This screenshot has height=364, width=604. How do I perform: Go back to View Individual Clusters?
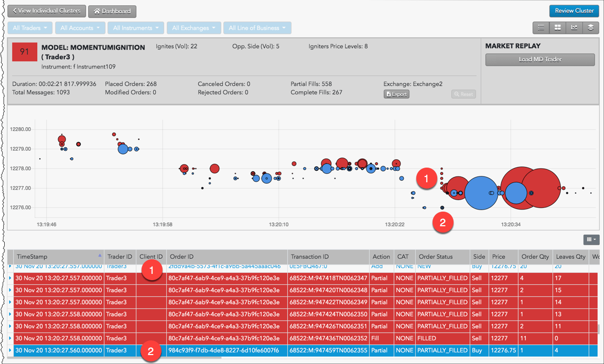tap(47, 11)
